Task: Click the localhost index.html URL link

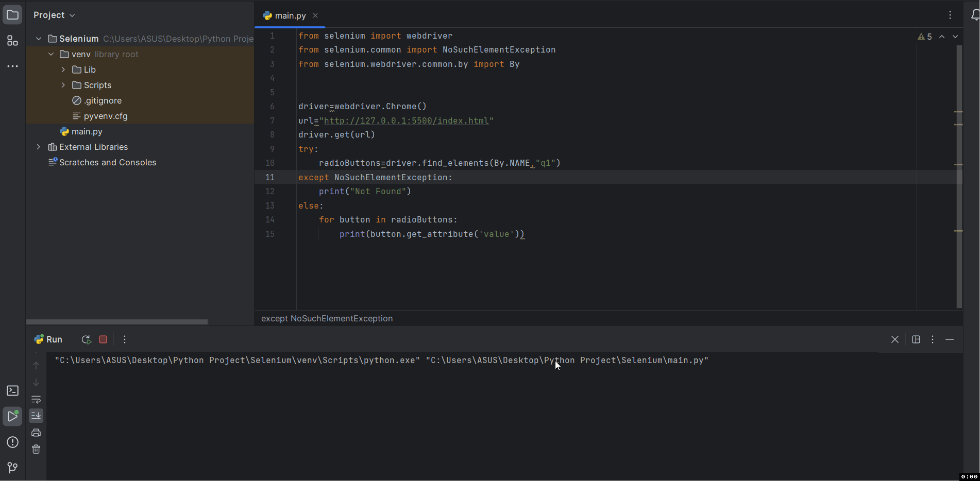Action: click(x=406, y=121)
